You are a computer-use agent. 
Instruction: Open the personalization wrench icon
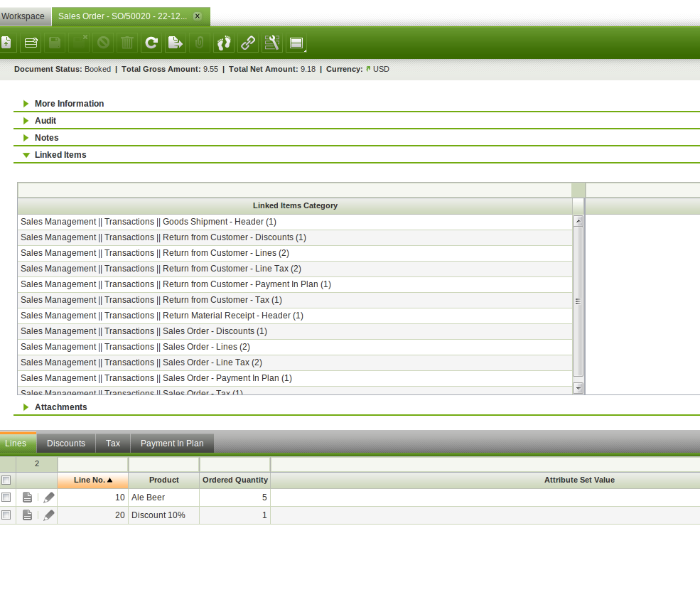(272, 43)
